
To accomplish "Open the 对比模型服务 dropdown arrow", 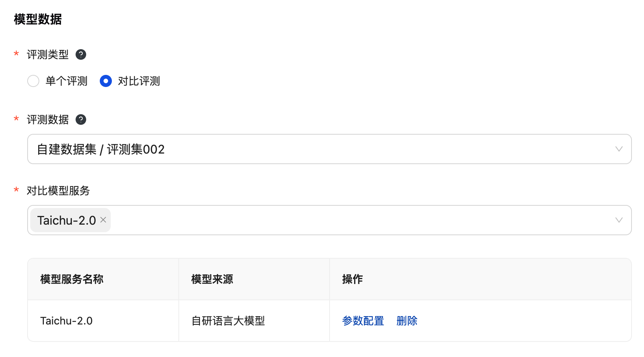I will [619, 220].
